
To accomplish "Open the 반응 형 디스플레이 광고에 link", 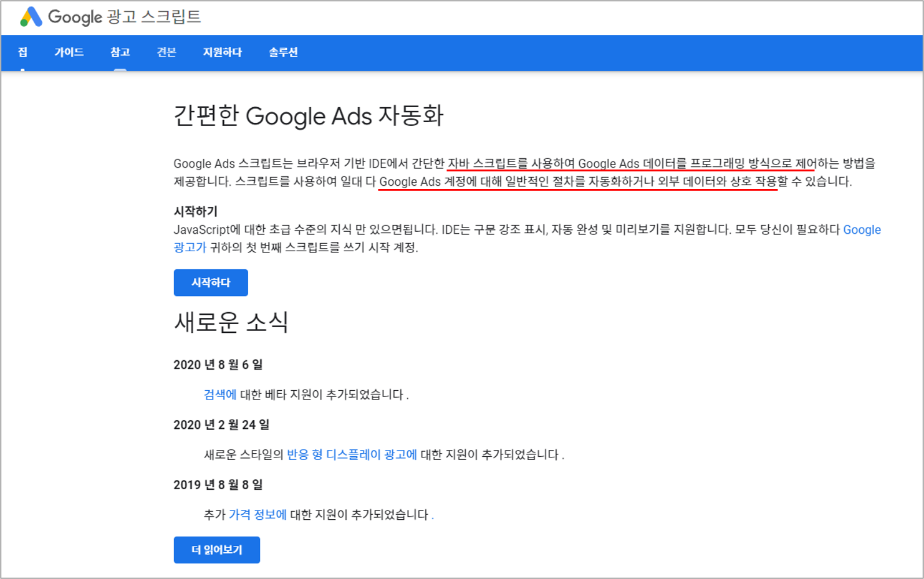I will 352,454.
